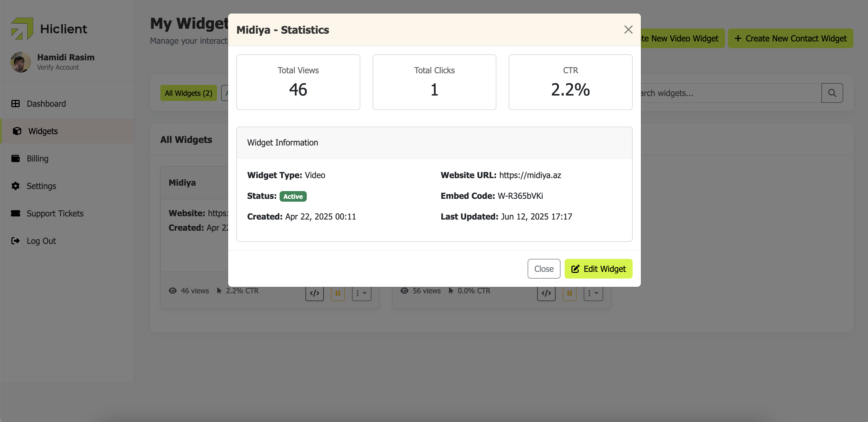The image size is (868, 422).
Task: Click the Hiclient logo icon
Action: click(x=22, y=29)
